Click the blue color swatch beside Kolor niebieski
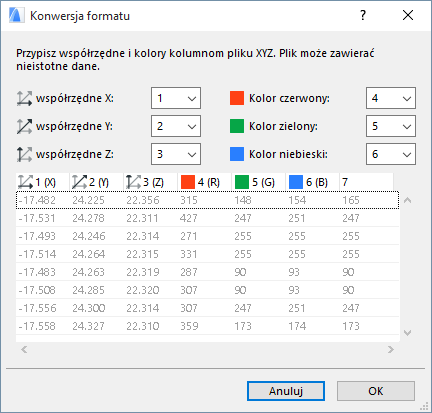432x413 pixels. (237, 154)
